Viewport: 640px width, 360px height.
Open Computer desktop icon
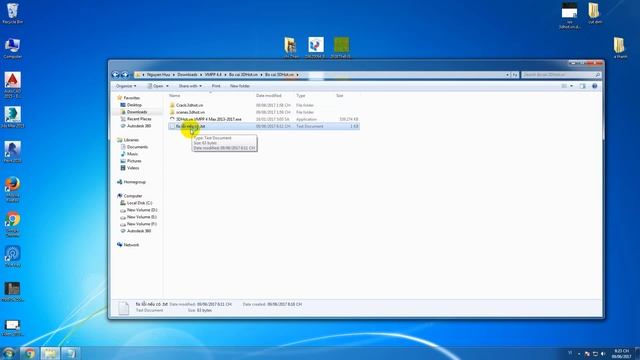(12, 48)
